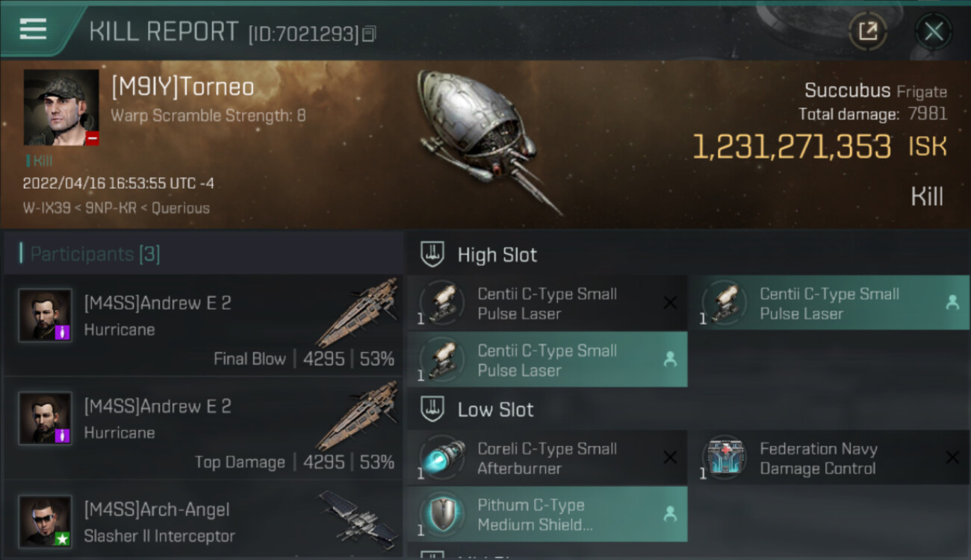Collapse the Low Slot section header
The width and height of the screenshot is (971, 560).
[x=688, y=409]
